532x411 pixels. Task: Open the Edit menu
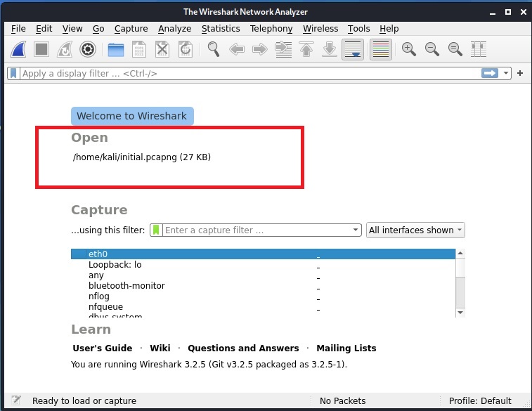click(44, 29)
